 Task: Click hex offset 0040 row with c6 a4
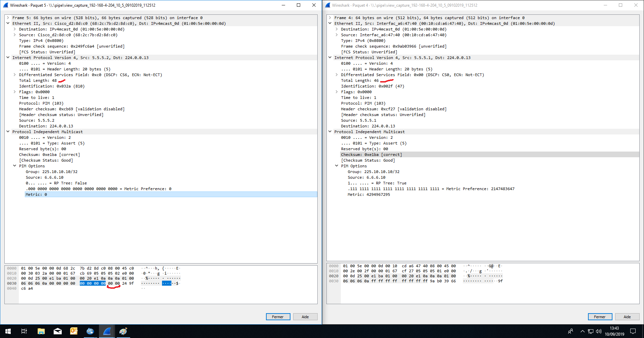point(12,288)
